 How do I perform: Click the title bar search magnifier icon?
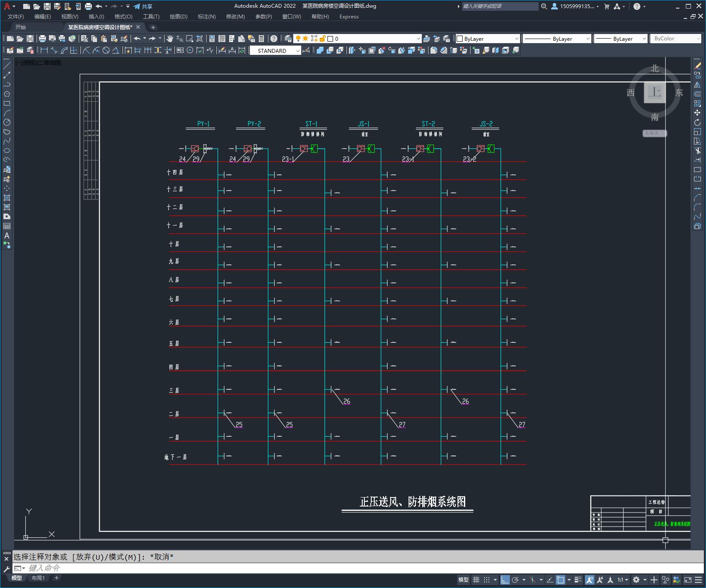pos(544,6)
